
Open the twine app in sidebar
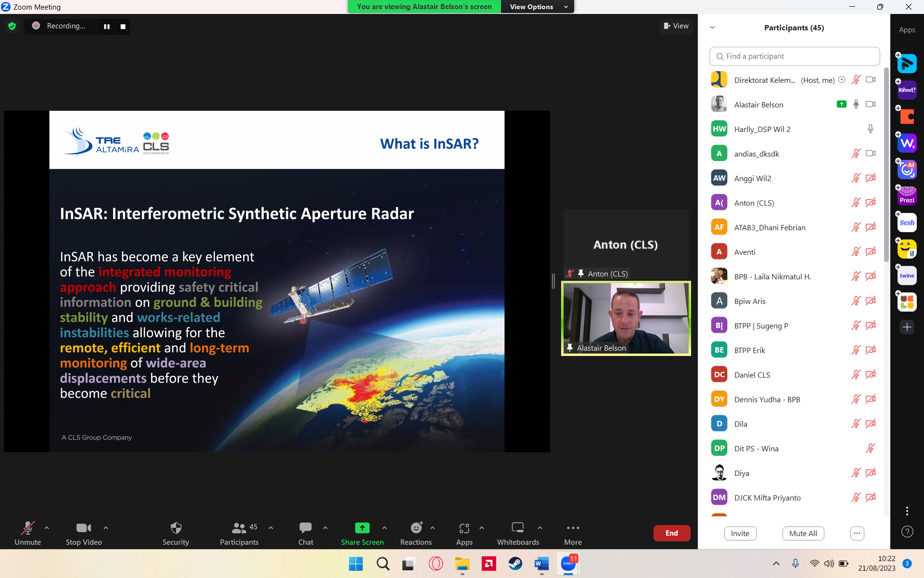[x=907, y=276]
